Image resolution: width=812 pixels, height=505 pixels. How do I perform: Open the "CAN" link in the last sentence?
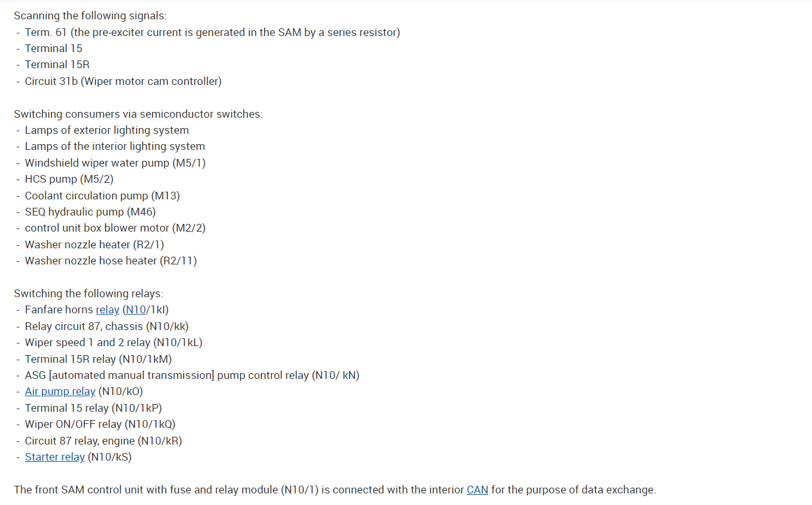point(477,490)
